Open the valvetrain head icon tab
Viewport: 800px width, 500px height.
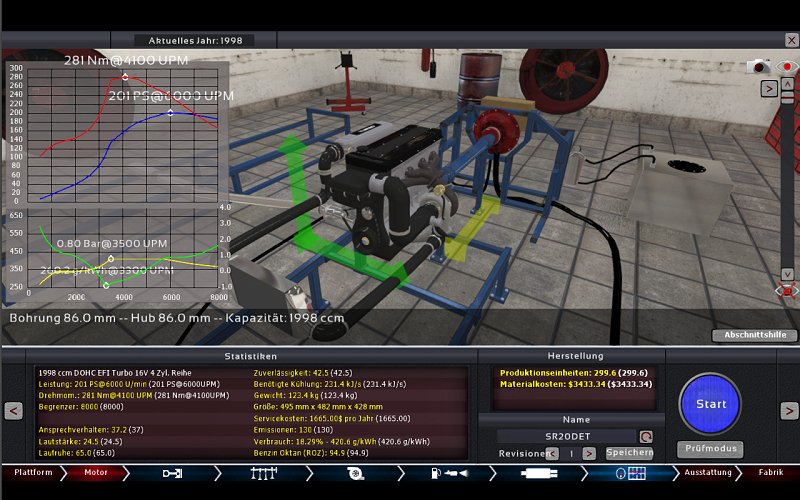(264, 473)
